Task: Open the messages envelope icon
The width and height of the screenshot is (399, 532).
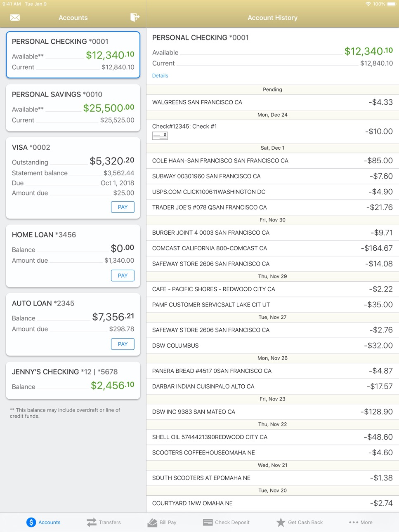Action: click(x=15, y=18)
